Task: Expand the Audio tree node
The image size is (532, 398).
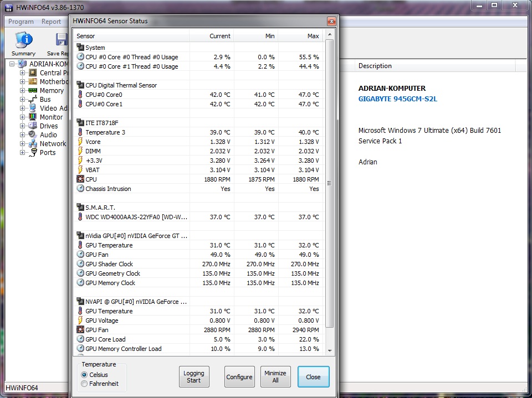Action: (22, 135)
